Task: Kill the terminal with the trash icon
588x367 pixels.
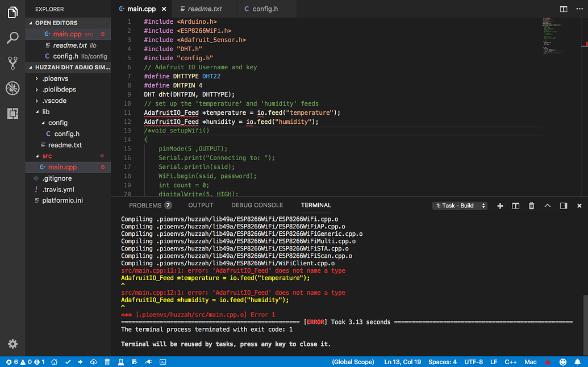Action: [x=531, y=206]
